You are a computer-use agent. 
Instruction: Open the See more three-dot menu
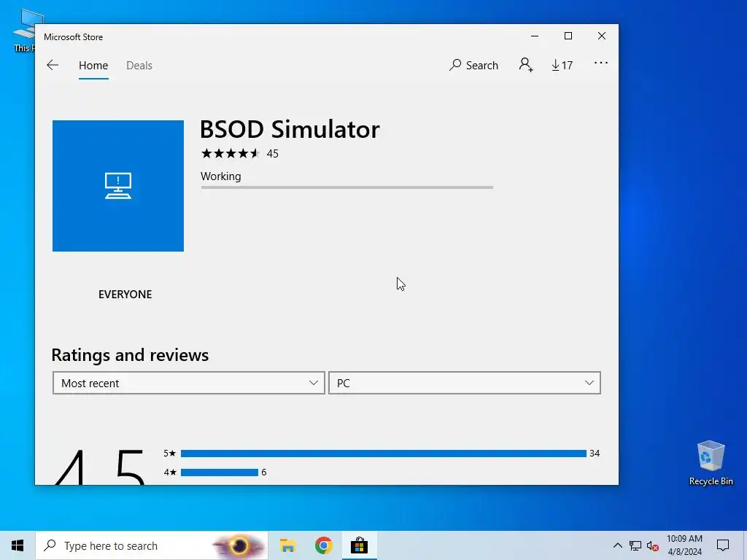pyautogui.click(x=601, y=63)
